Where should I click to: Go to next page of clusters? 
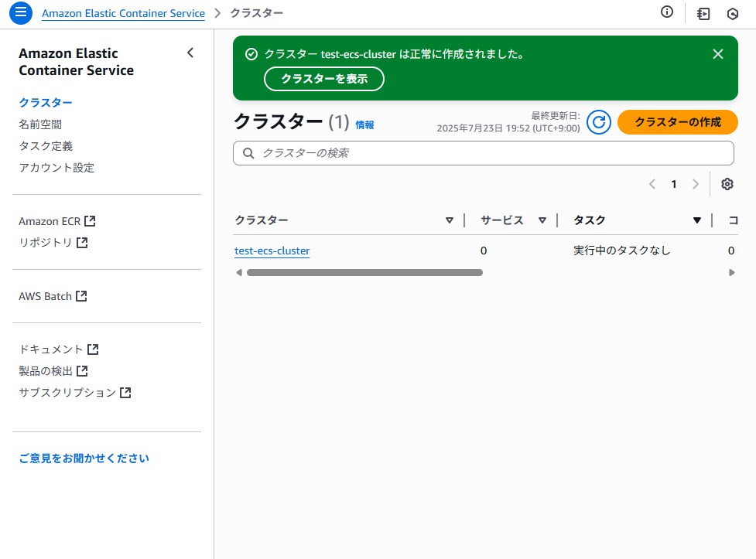click(x=695, y=184)
